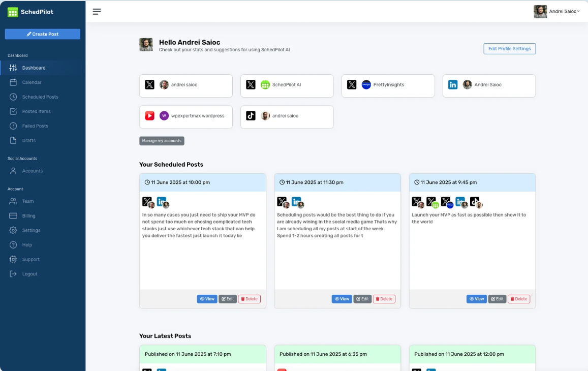
Task: Click the SchedPilot logo icon
Action: point(13,12)
